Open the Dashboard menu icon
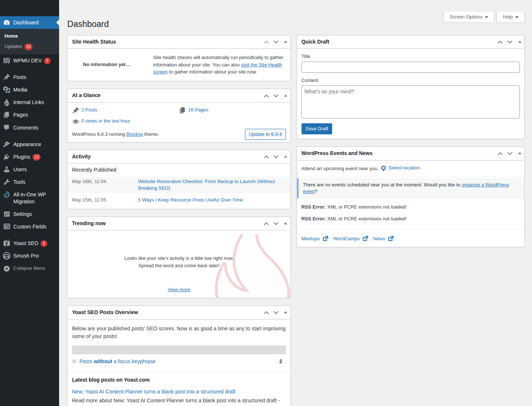The image size is (532, 406). pos(7,23)
